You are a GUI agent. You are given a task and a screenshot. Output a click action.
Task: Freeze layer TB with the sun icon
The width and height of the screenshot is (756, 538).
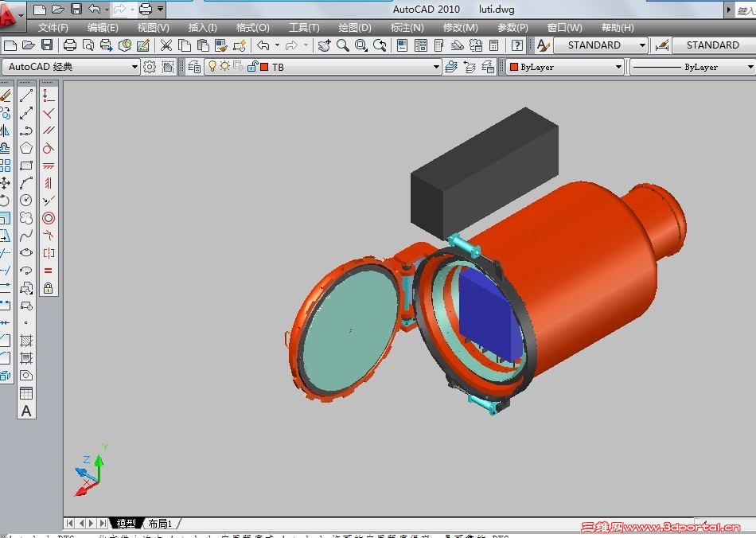[225, 67]
